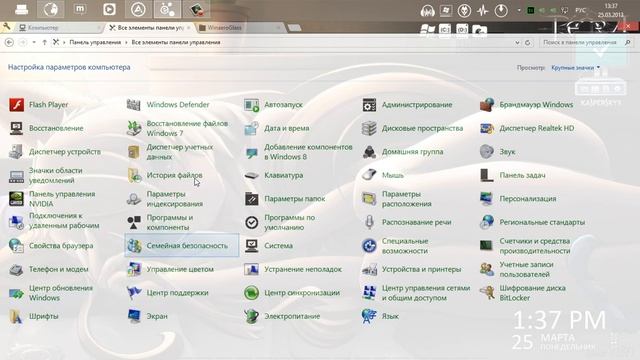This screenshot has height=360, width=640.
Task: Open the История файлов icon
Action: point(134,175)
